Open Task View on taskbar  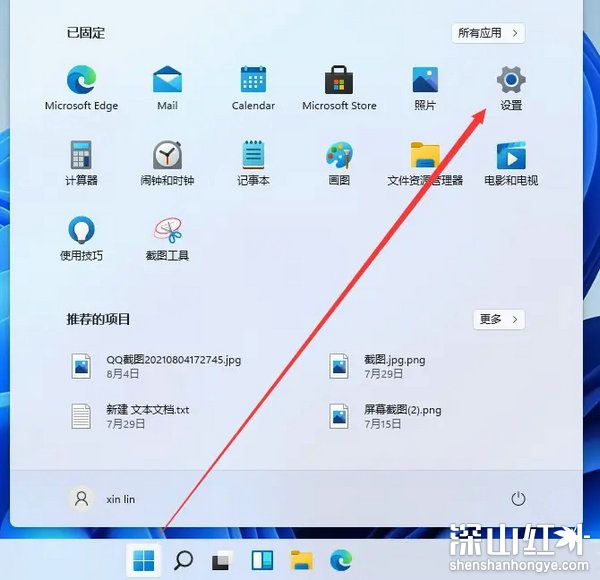(222, 560)
